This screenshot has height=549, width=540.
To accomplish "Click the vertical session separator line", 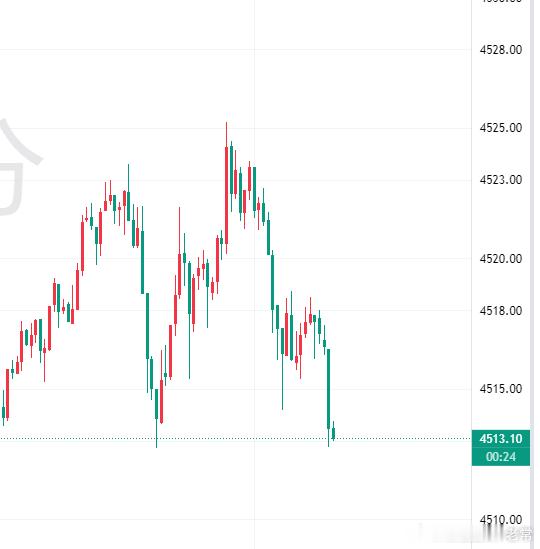I will [x=254, y=274].
